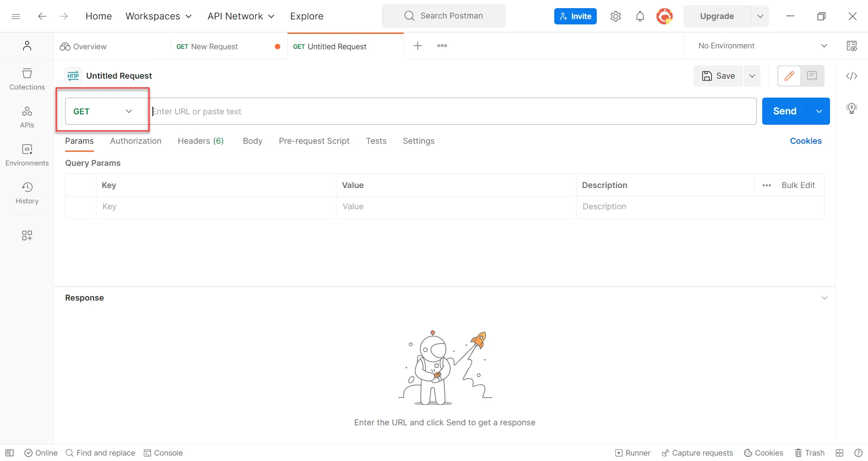The image size is (868, 461).
Task: Collapse the Response panel chevron
Action: (x=825, y=298)
